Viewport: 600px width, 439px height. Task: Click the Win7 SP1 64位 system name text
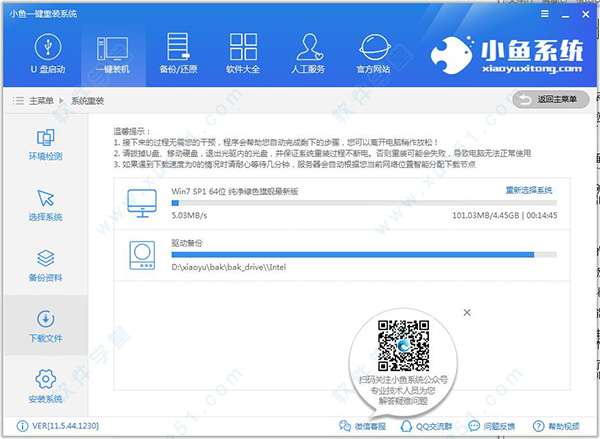point(235,191)
